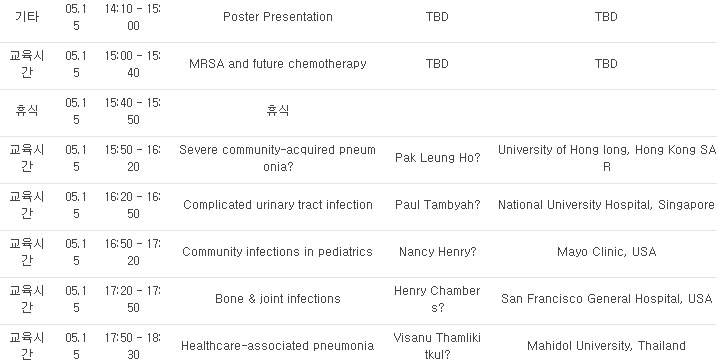
Task: Click the 15:40 - 15:50 break time
Action: pyautogui.click(x=133, y=111)
